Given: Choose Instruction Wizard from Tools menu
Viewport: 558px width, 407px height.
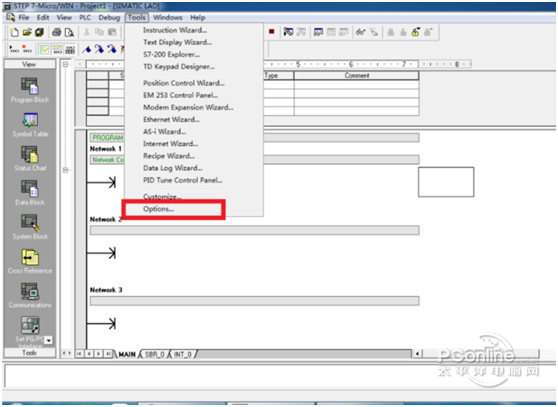Looking at the screenshot, I should click(x=194, y=30).
